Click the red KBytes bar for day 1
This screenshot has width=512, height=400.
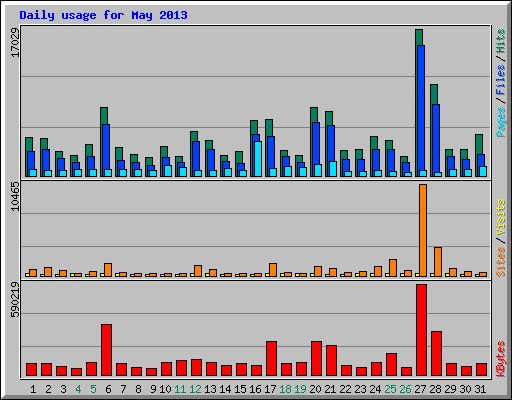click(31, 370)
